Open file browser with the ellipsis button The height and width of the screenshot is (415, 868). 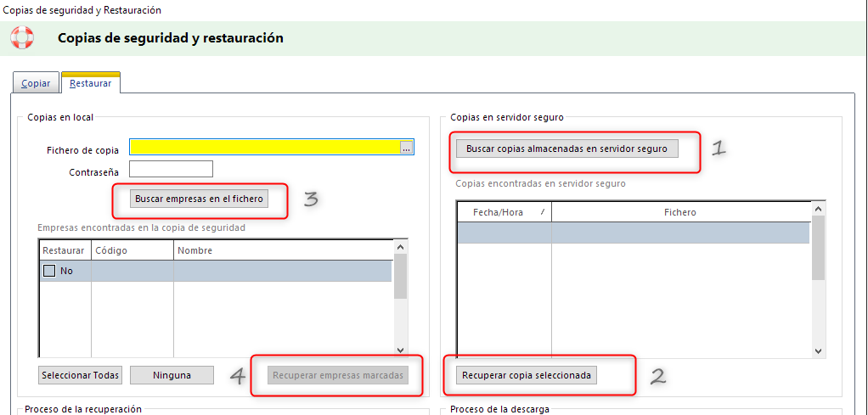click(x=406, y=149)
